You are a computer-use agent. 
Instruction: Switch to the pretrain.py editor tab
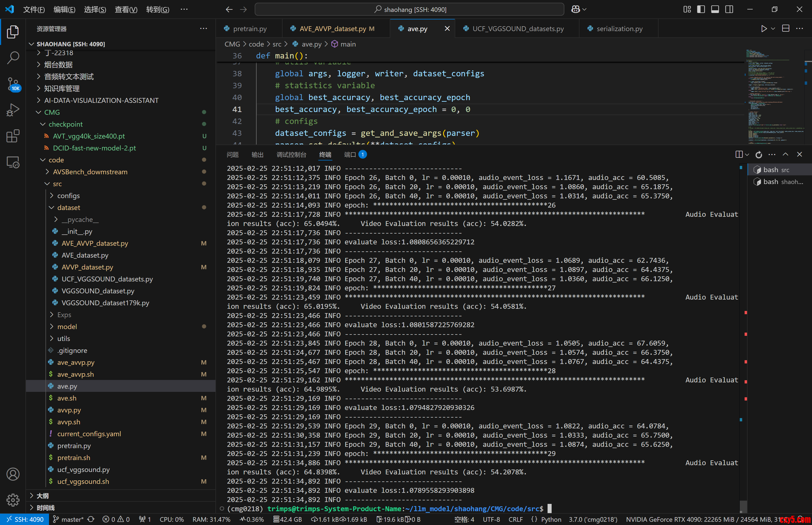[x=250, y=29]
